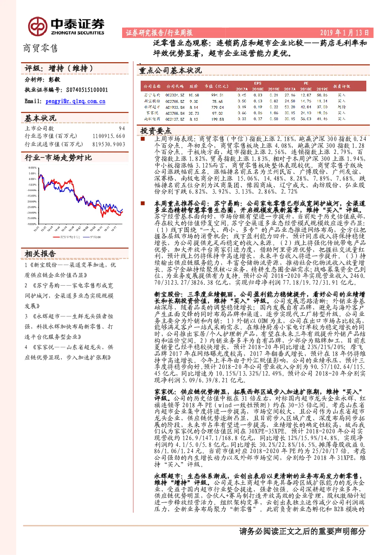
Task: Click the 公司代码 table column header
Action: tap(175, 86)
